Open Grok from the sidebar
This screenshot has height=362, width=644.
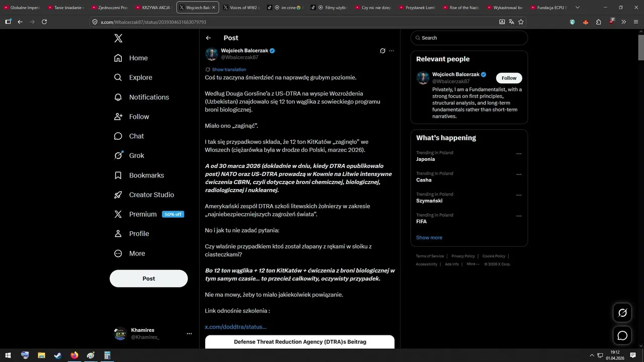tap(129, 156)
